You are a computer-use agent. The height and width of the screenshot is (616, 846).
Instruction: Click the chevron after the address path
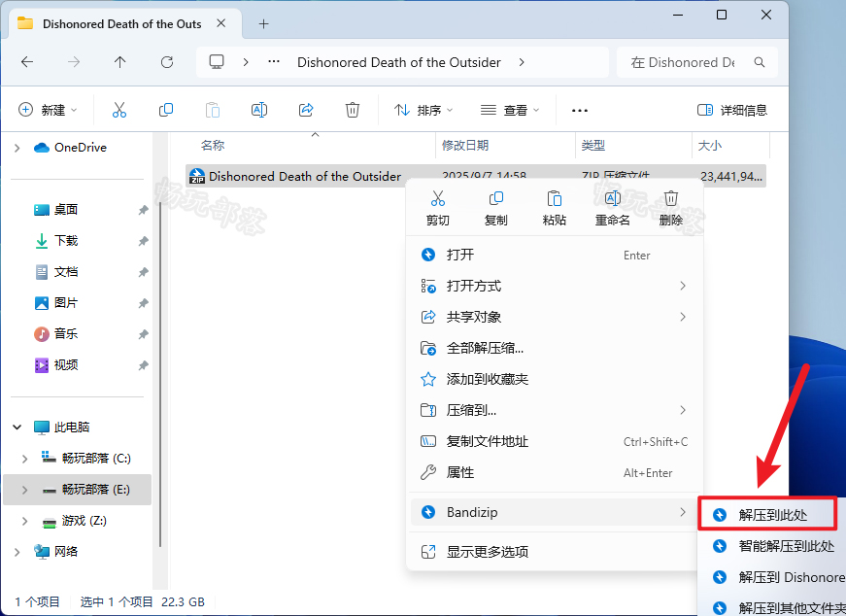click(522, 62)
